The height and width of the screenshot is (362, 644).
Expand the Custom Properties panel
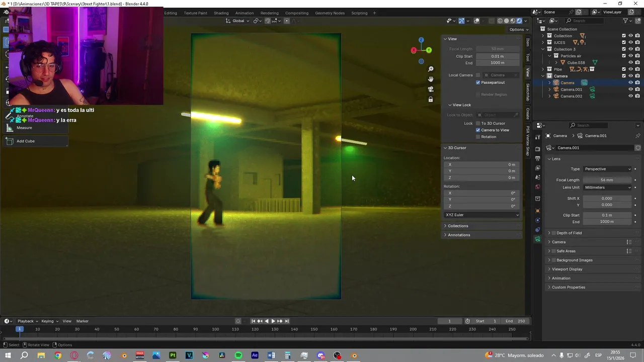(x=569, y=287)
